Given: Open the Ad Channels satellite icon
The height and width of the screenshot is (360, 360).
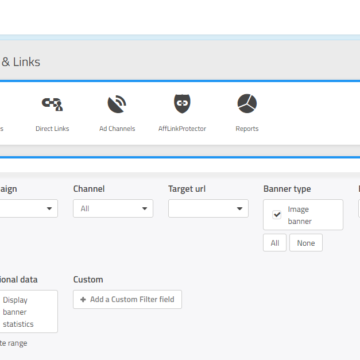Looking at the screenshot, I should click(x=117, y=104).
